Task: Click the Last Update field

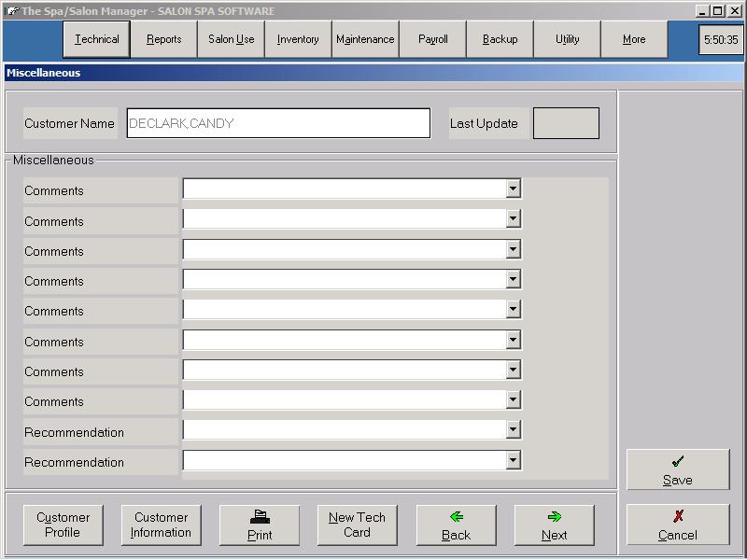Action: (x=566, y=123)
